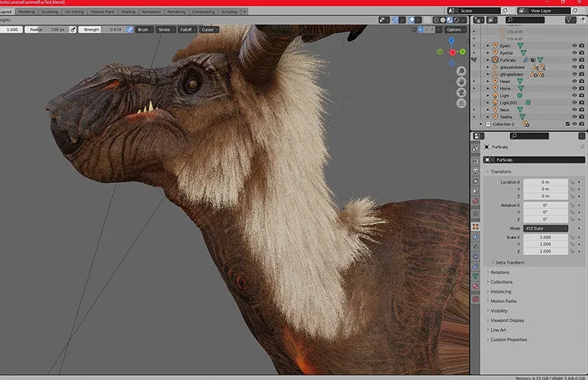Open the Falloff brush settings popover
This screenshot has height=380, width=588.
point(186,30)
